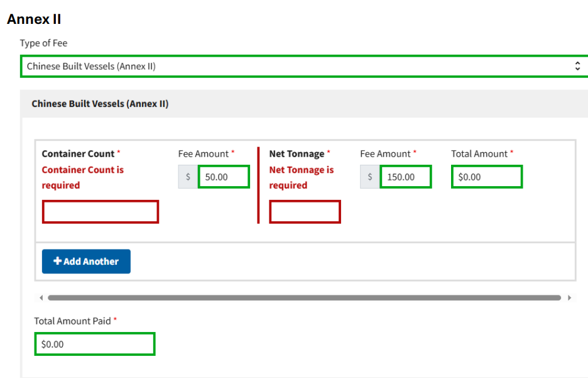Click the horizontal scrollbar's right arrow
Image resolution: width=588 pixels, height=381 pixels.
569,298
